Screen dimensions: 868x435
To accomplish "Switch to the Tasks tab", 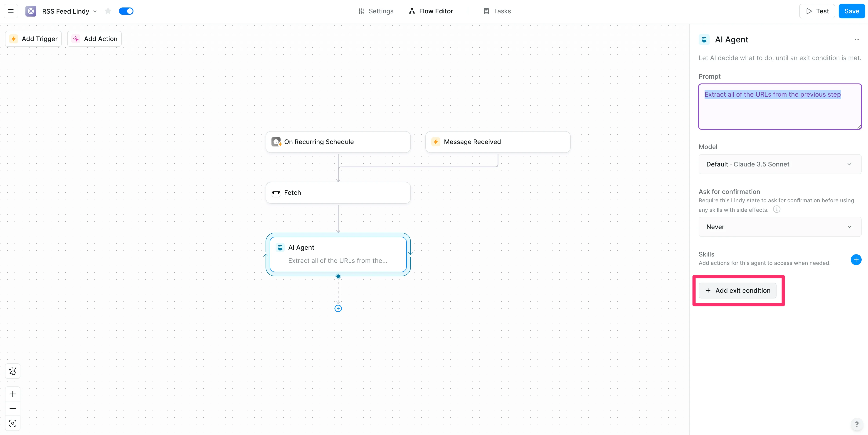I will 497,11.
